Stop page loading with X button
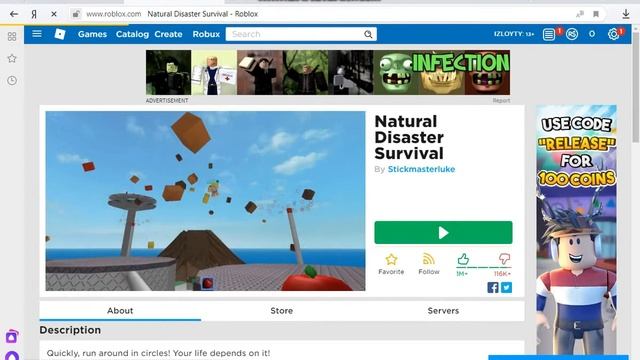This screenshot has width=640, height=360. (54, 14)
